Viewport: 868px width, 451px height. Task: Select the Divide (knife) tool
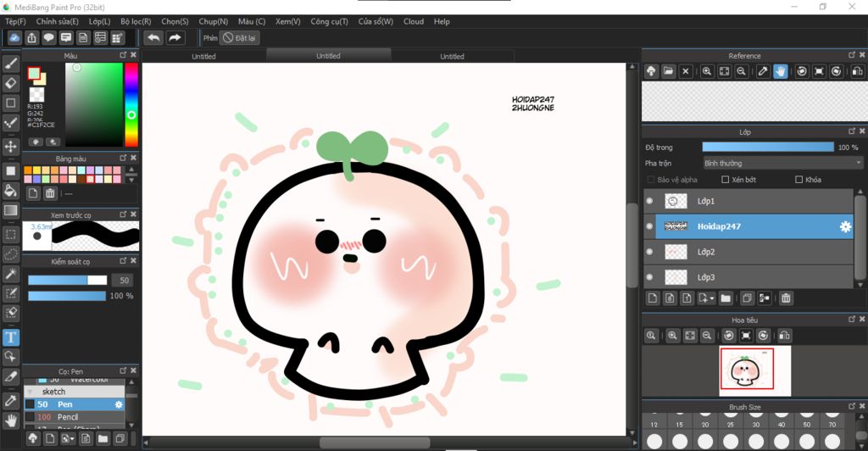tap(11, 376)
